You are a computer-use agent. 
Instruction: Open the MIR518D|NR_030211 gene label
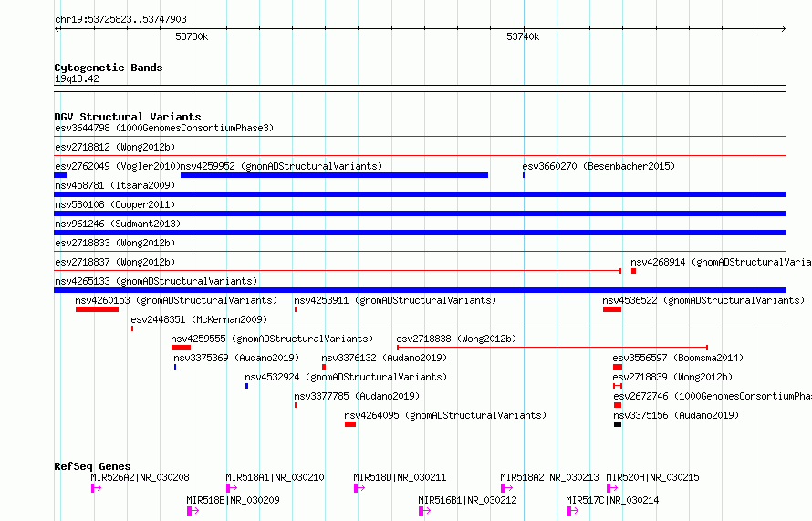400,477
